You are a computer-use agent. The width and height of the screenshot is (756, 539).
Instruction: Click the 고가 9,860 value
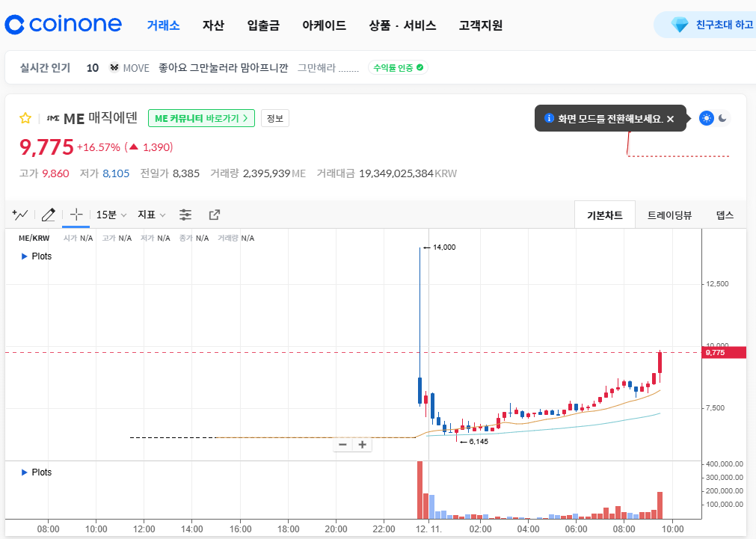tap(55, 173)
